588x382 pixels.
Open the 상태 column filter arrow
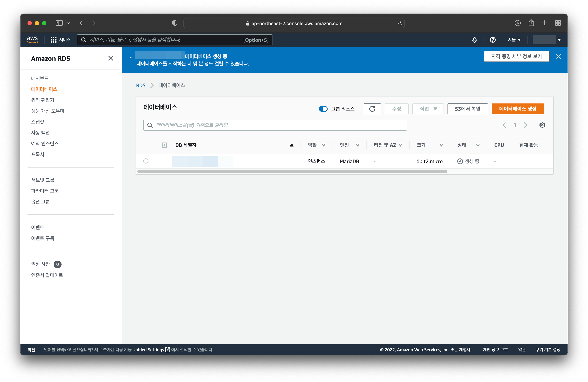(478, 145)
